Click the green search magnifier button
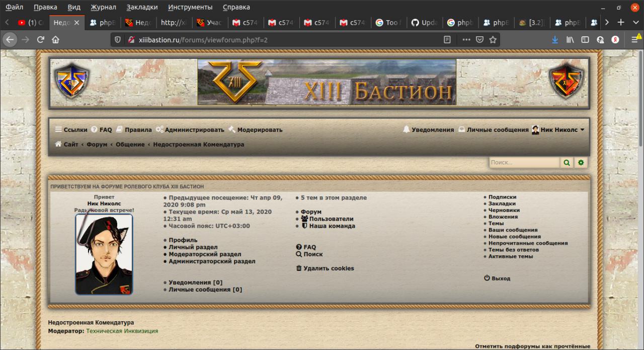Viewport: 644px width, 350px height. (x=567, y=163)
